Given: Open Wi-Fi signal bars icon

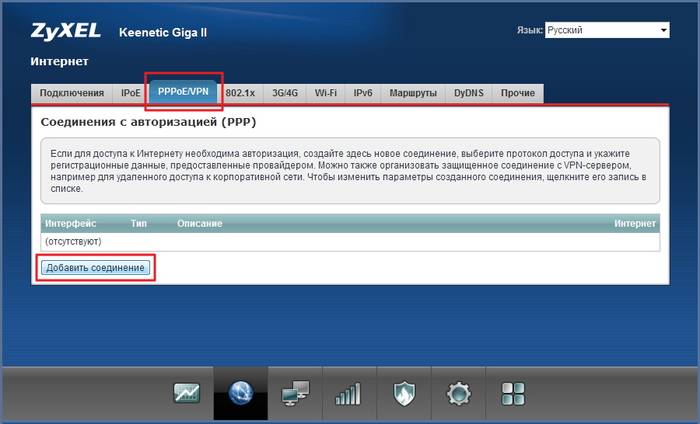Looking at the screenshot, I should pyautogui.click(x=349, y=393).
